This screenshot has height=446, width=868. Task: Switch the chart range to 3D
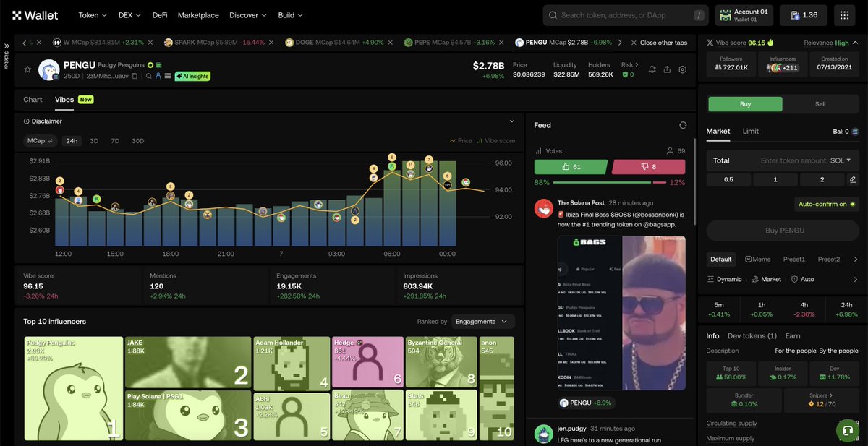pyautogui.click(x=94, y=141)
